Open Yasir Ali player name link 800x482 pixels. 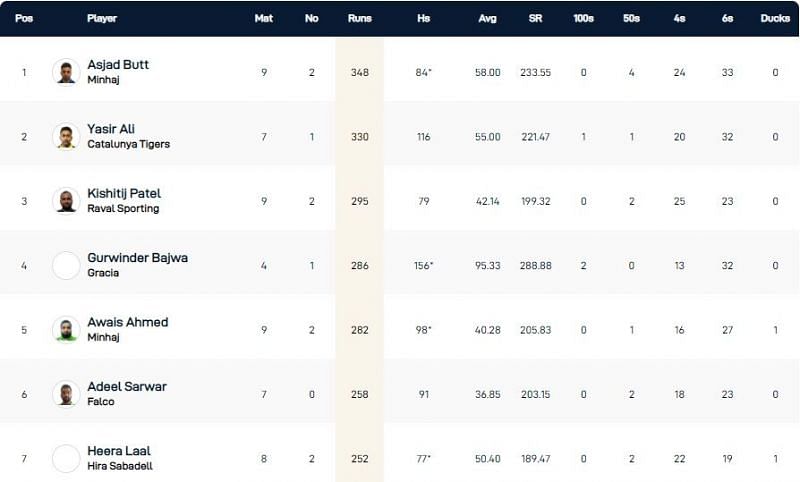point(111,129)
